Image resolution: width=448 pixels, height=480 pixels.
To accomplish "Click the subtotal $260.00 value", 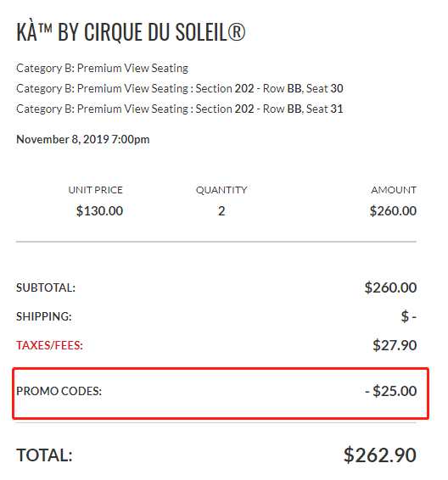I will pyautogui.click(x=390, y=287).
